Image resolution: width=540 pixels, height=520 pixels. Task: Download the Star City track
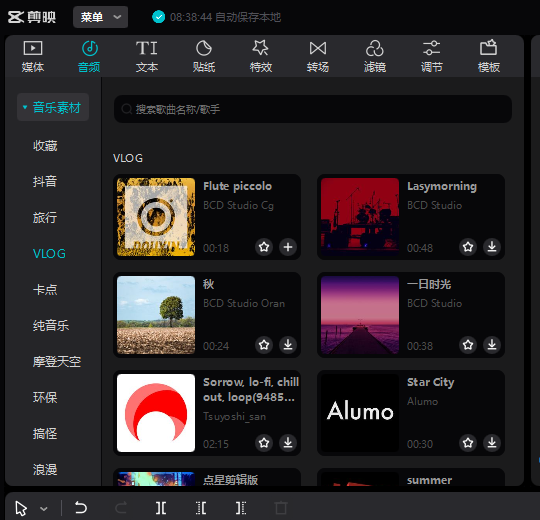tap(492, 443)
